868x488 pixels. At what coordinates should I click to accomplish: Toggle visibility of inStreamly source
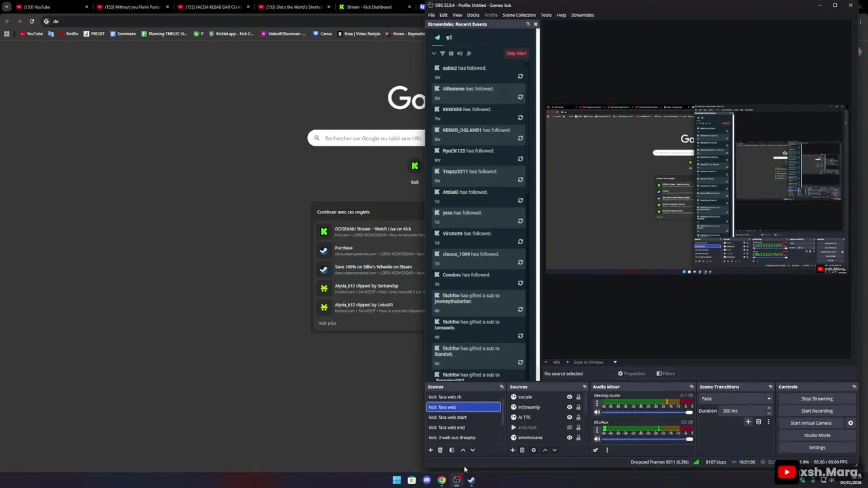pos(570,407)
